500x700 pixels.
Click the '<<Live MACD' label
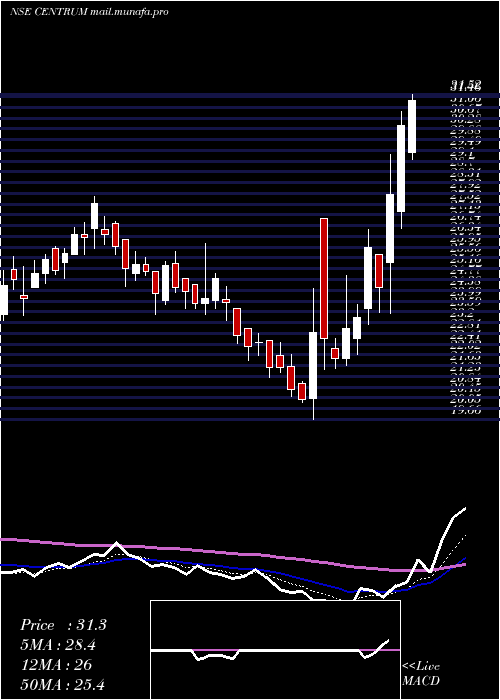(x=421, y=674)
